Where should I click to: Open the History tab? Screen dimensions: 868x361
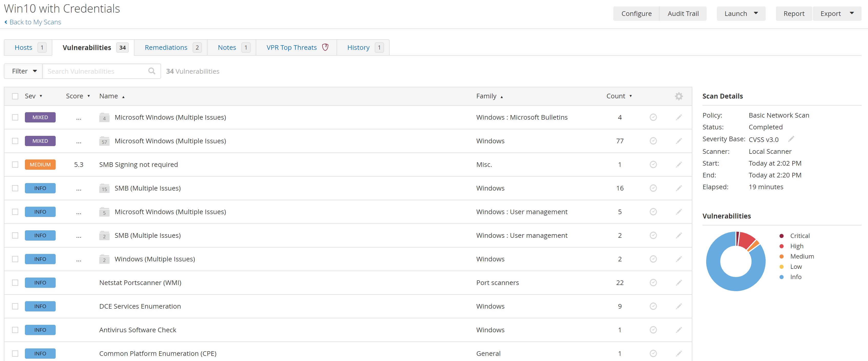click(x=358, y=47)
